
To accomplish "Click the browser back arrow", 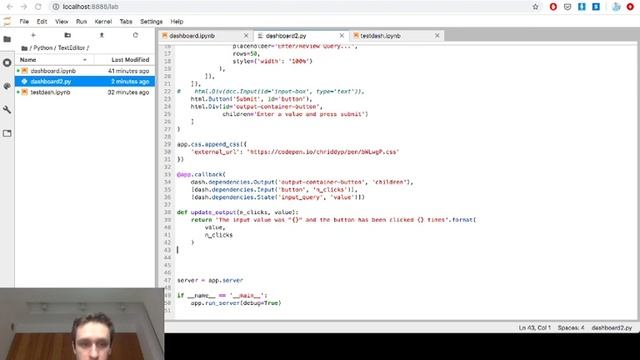I will (10, 7).
